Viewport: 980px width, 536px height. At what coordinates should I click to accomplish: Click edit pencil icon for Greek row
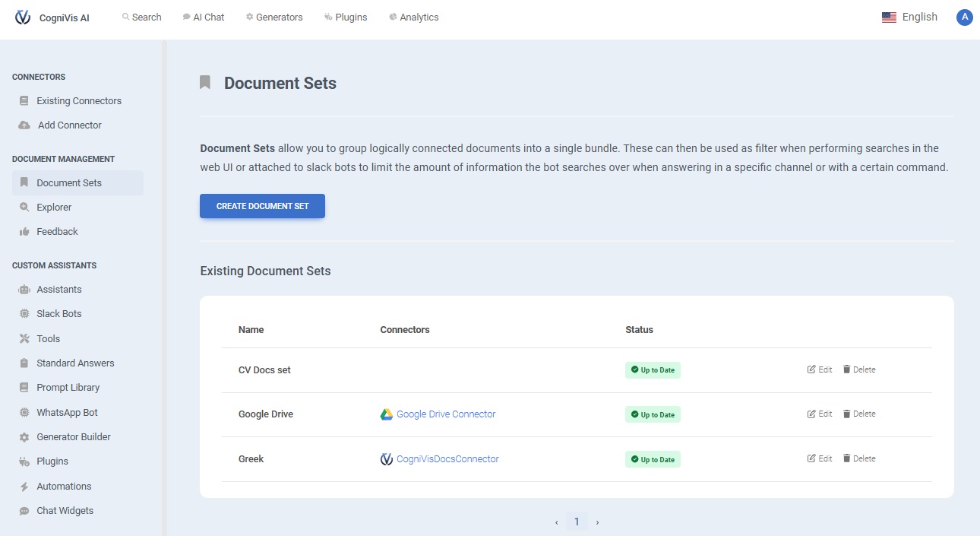tap(811, 458)
